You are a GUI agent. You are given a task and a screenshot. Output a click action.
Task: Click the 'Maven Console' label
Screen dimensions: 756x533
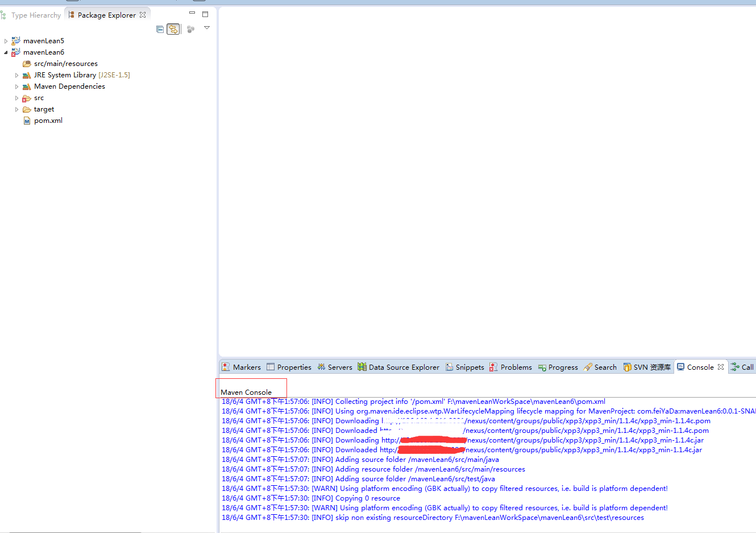coord(246,392)
